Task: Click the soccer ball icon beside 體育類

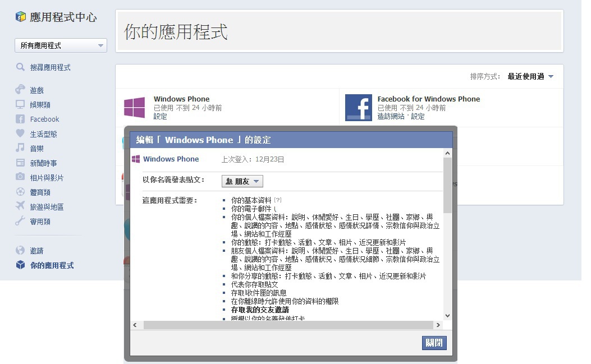Action: click(20, 192)
